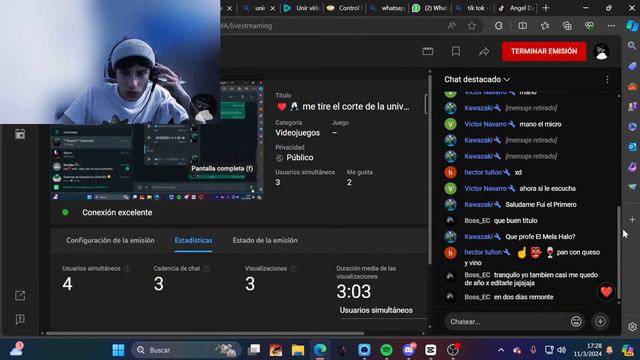640x360 pixels.
Task: Open the Estado de la emisión tab
Action: tap(265, 240)
